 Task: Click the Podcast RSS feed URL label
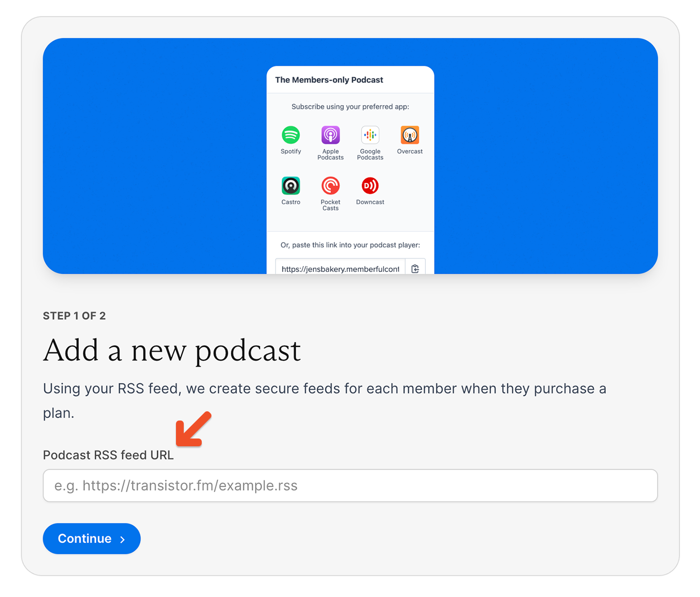(x=108, y=455)
